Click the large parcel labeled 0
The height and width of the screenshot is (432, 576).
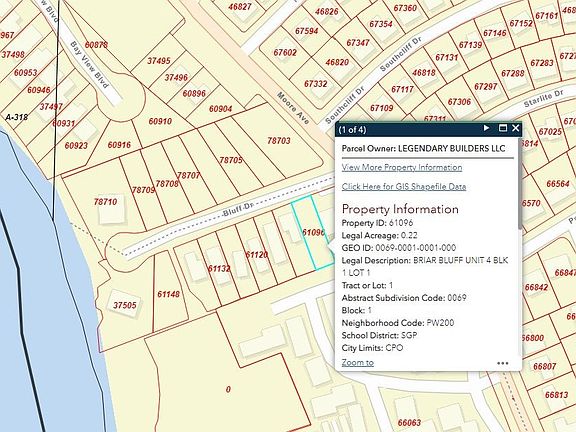[x=228, y=389]
